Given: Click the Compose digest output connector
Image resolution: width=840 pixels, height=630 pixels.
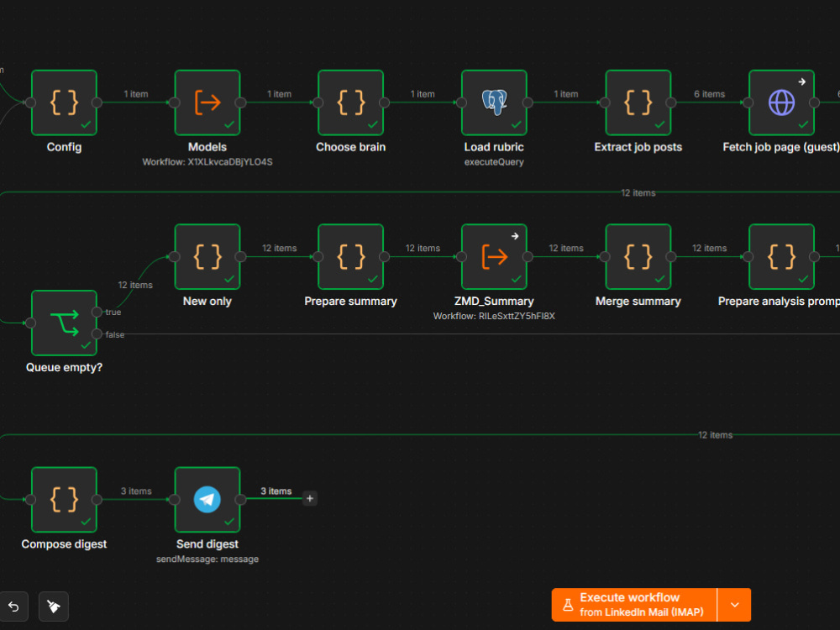Looking at the screenshot, I should [x=97, y=499].
